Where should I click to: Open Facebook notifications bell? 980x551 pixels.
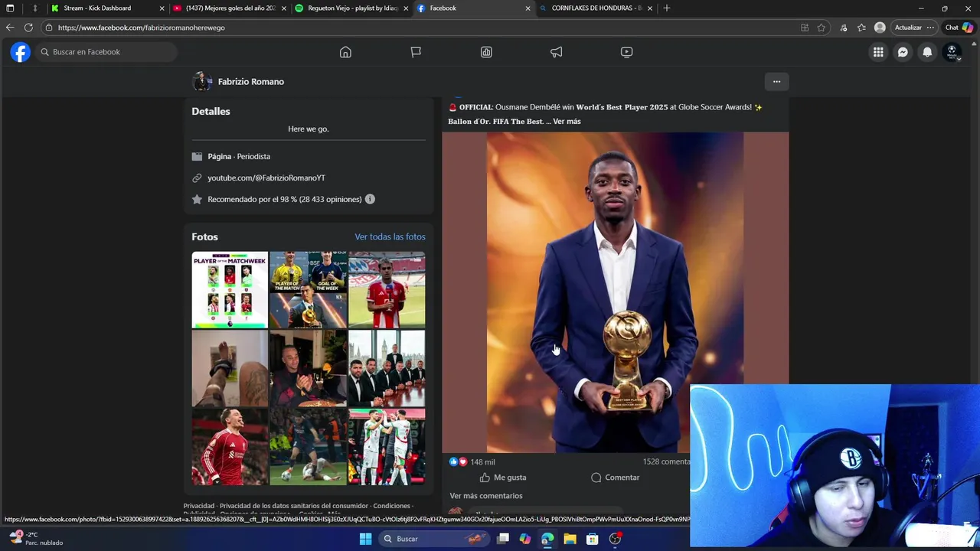(x=927, y=52)
